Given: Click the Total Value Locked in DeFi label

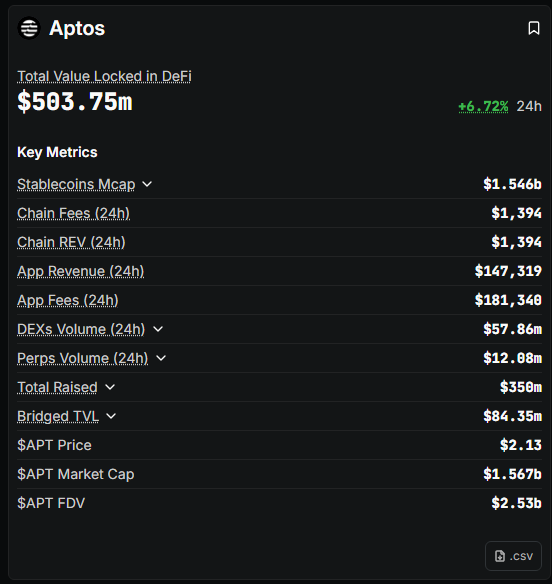Looking at the screenshot, I should [x=104, y=76].
